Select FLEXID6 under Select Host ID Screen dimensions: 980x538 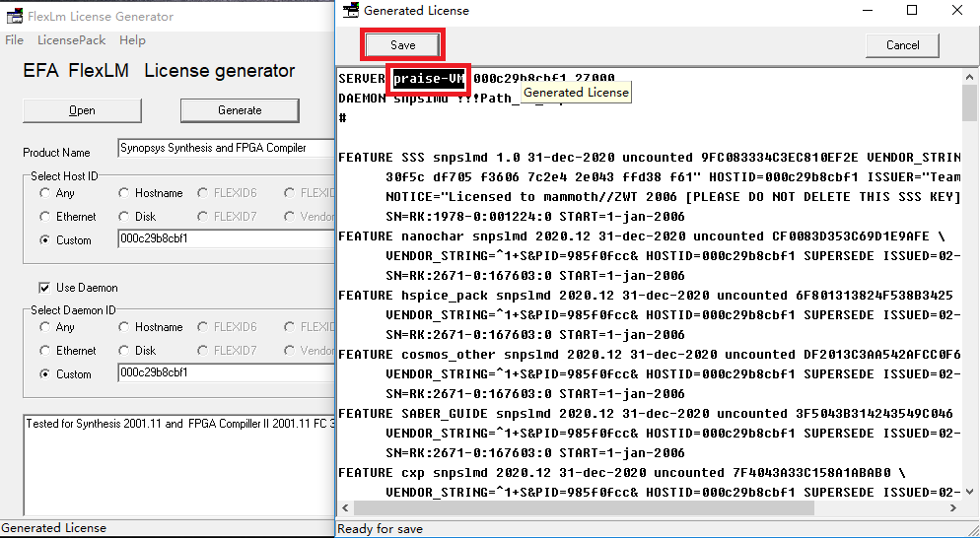click(227, 193)
